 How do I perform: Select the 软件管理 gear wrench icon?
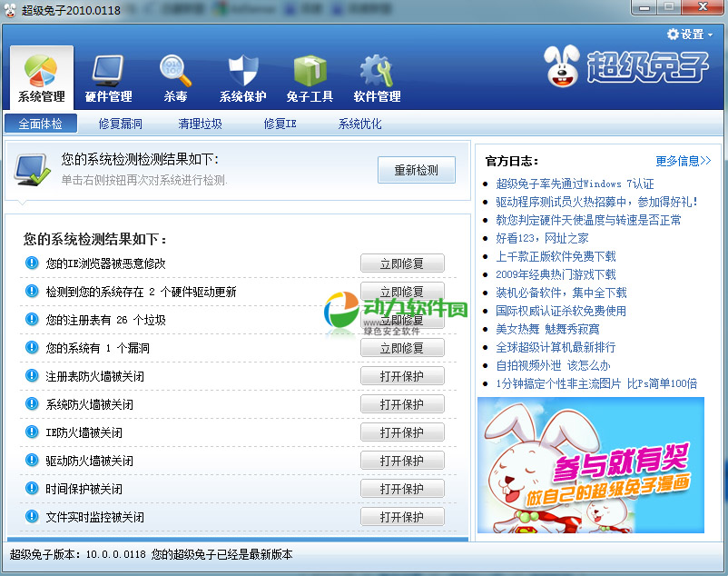pyautogui.click(x=377, y=71)
